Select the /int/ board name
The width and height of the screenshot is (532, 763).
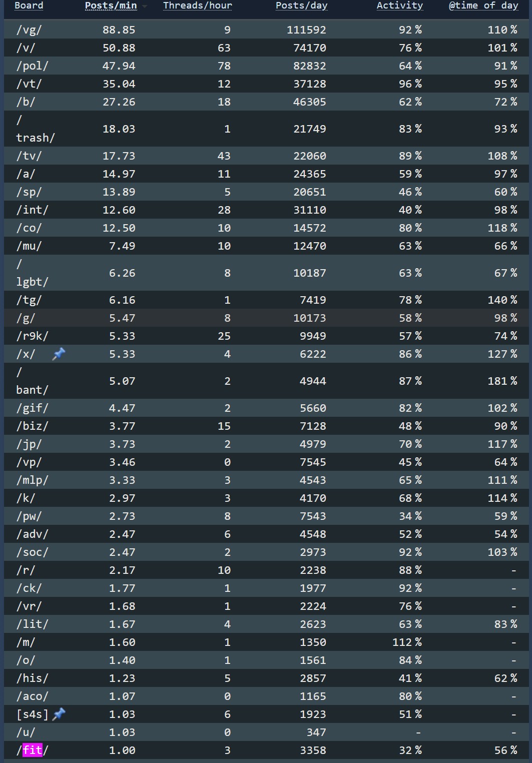click(32, 210)
